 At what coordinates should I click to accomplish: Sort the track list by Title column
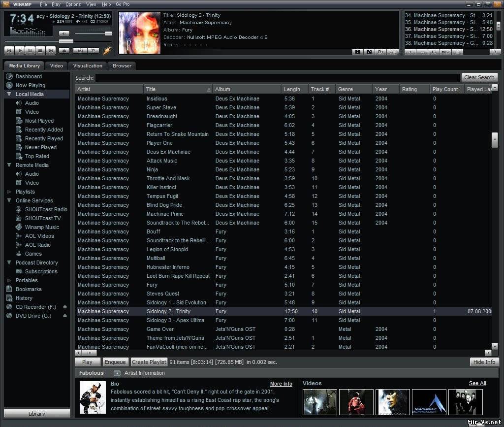point(178,89)
